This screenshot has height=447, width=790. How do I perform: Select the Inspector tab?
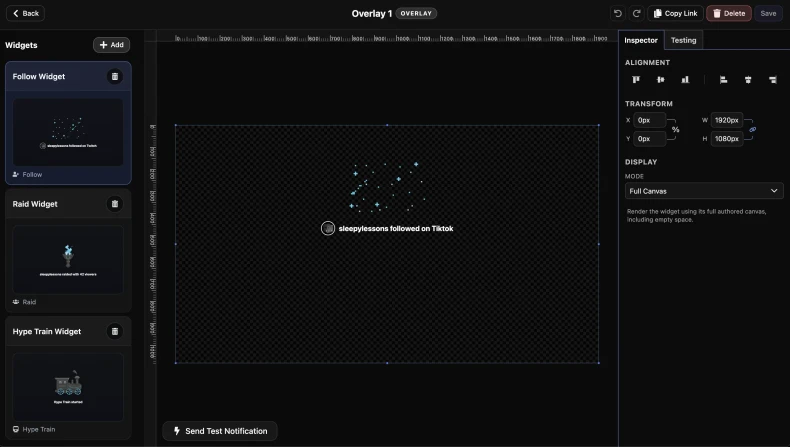(641, 40)
